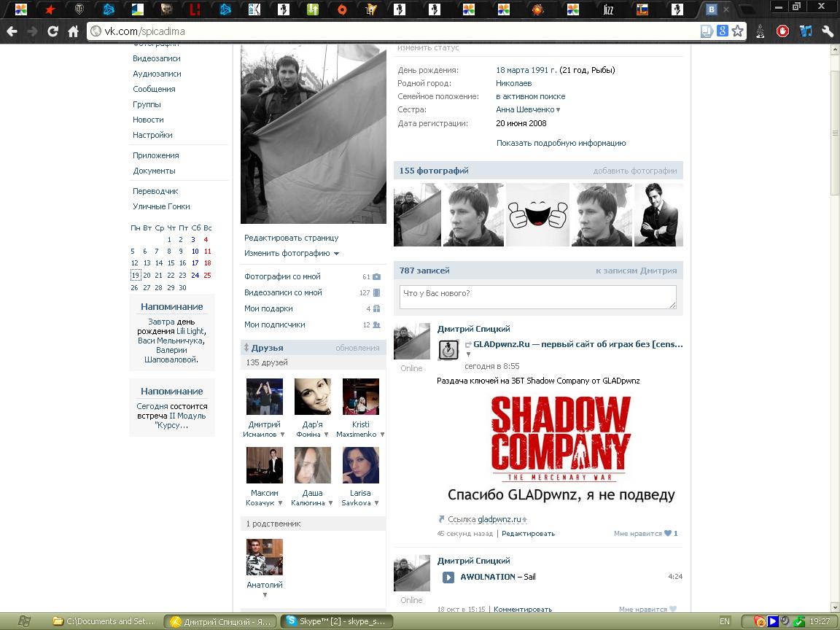Click the browser reload button
This screenshot has height=630, width=840.
coord(52,31)
